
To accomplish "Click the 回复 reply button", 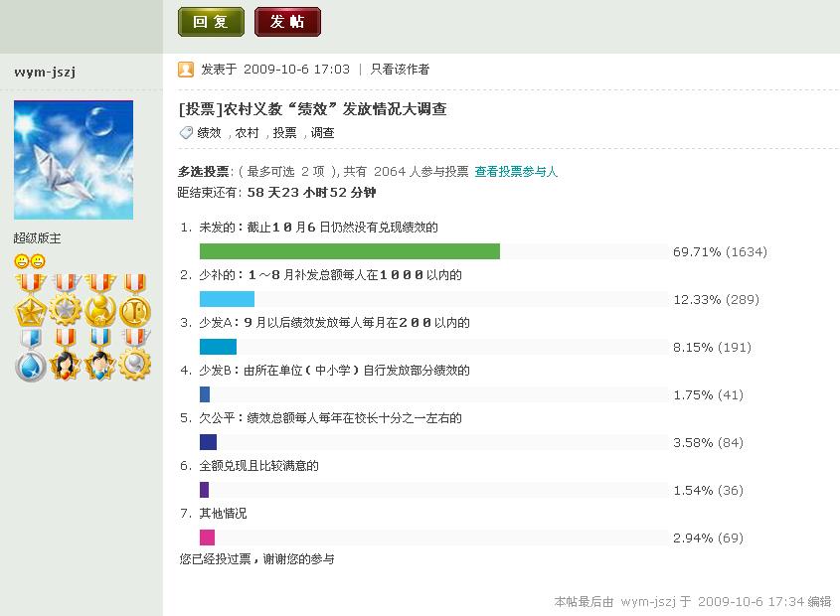I will click(211, 22).
